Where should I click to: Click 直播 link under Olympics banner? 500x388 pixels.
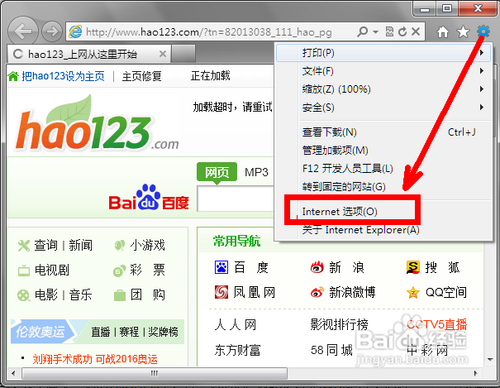click(101, 332)
